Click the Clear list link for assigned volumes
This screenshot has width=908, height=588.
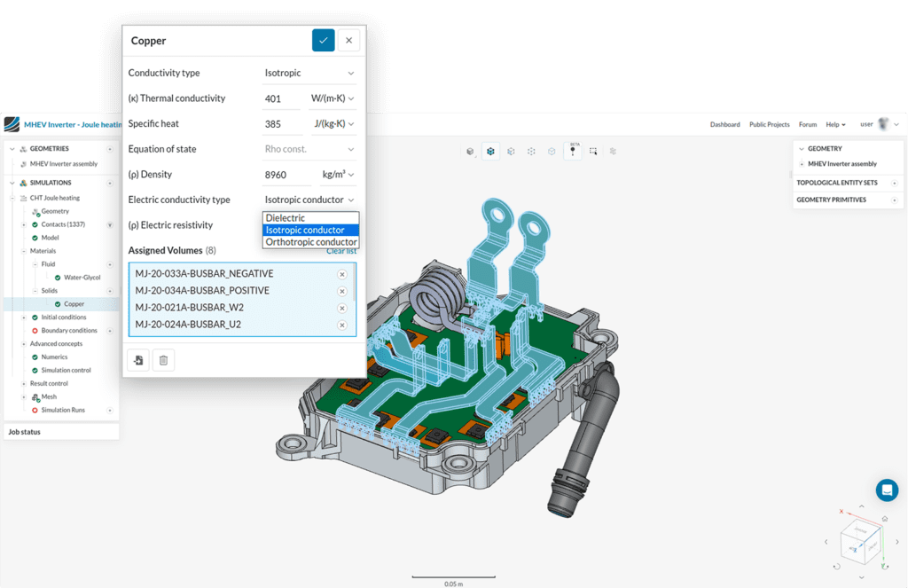340,251
